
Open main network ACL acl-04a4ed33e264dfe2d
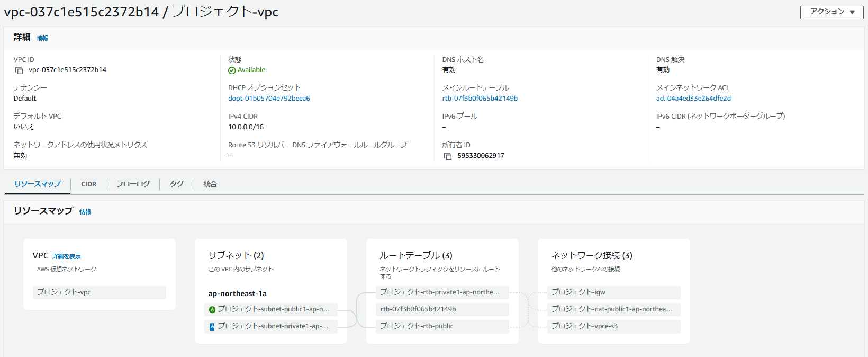(x=693, y=99)
